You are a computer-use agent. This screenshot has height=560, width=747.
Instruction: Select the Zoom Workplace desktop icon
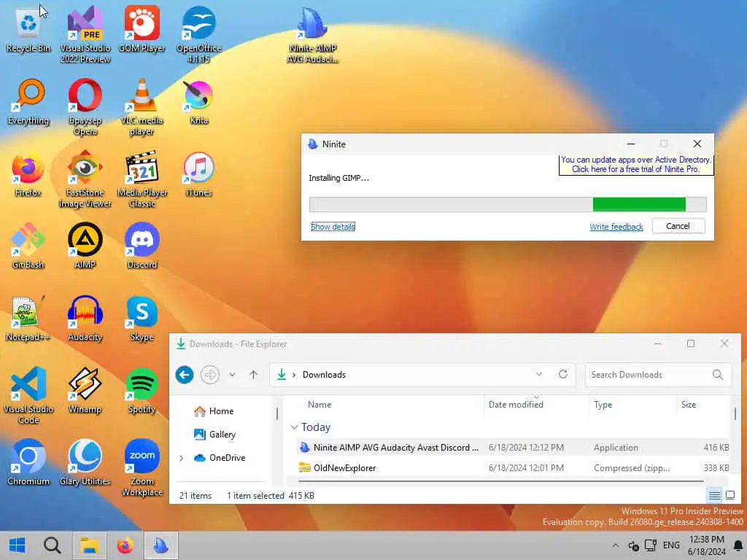click(x=142, y=469)
